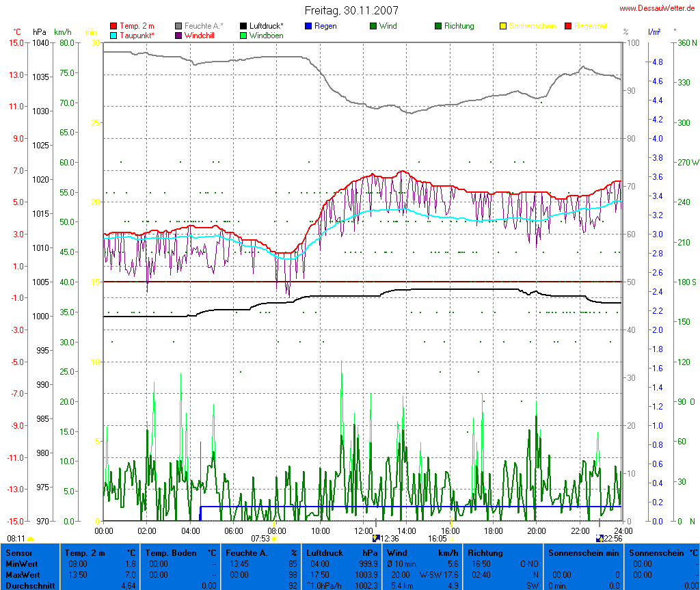Click the blue Regen legend swatch
Screen dimensions: 700x590
(x=308, y=26)
